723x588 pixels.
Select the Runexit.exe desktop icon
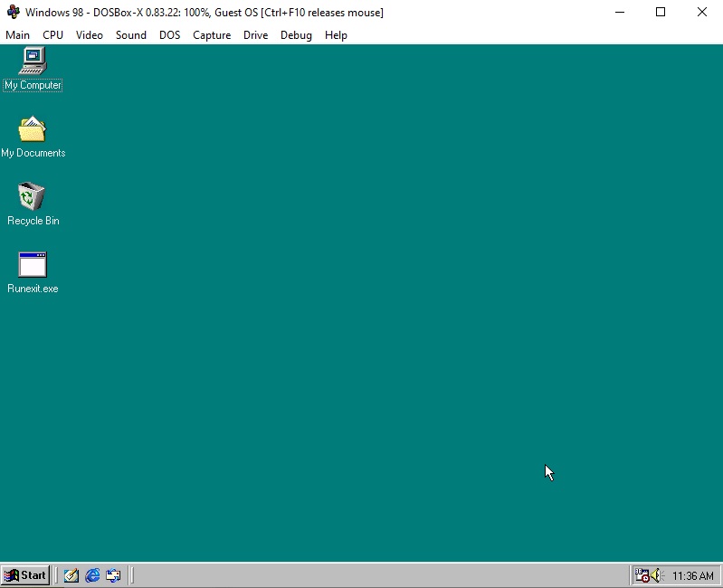tap(33, 265)
